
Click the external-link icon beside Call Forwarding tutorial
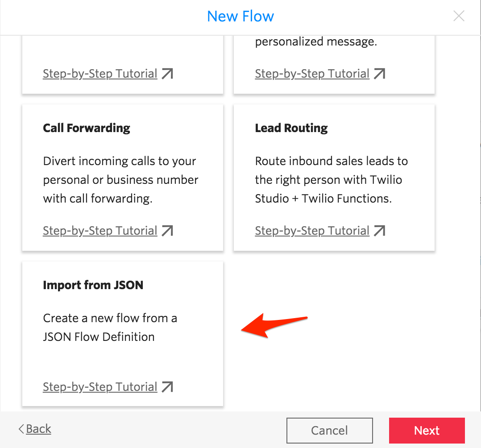coord(167,230)
